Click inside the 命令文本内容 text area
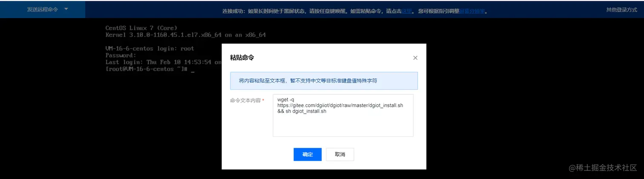Screen dimensions: 644x179 point(343,115)
